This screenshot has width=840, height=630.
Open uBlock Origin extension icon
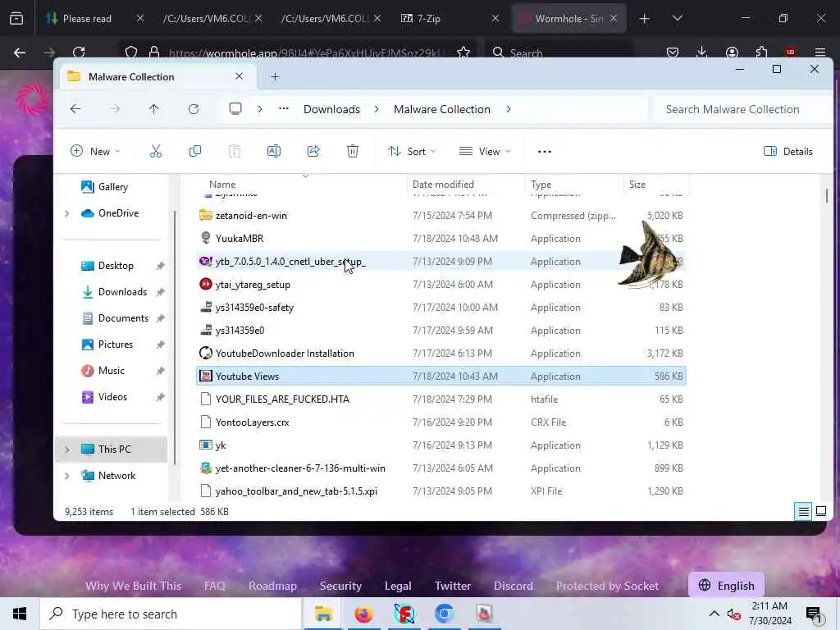(790, 52)
